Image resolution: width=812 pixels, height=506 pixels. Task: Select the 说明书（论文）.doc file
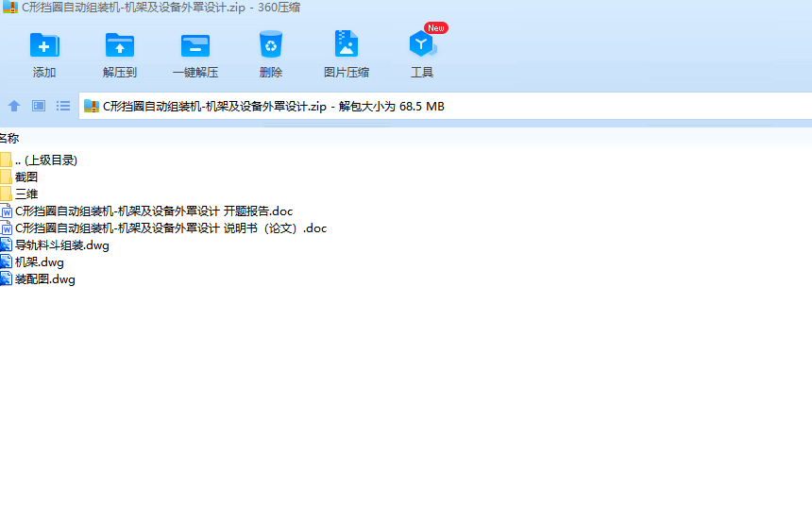click(x=163, y=228)
